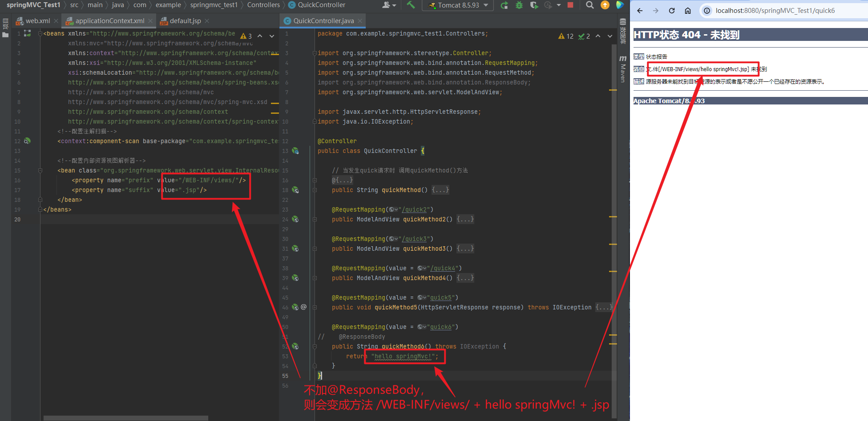Close the QuickController.java tab

[360, 21]
